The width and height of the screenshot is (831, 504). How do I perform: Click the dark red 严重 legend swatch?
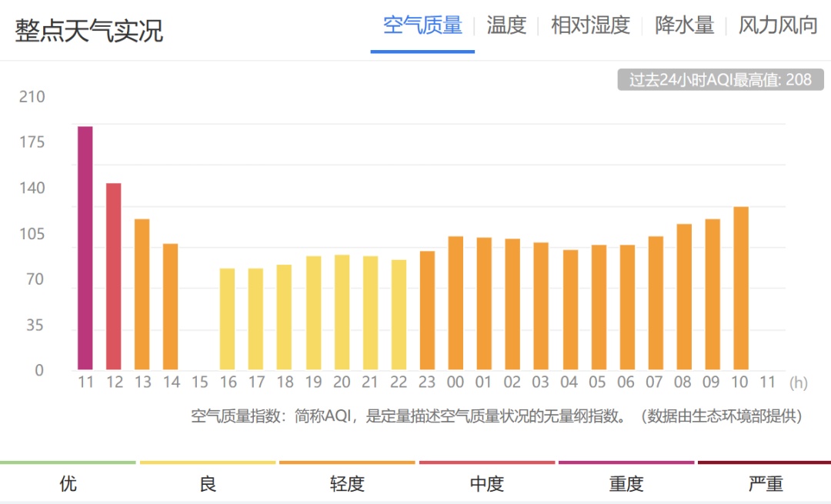765,462
